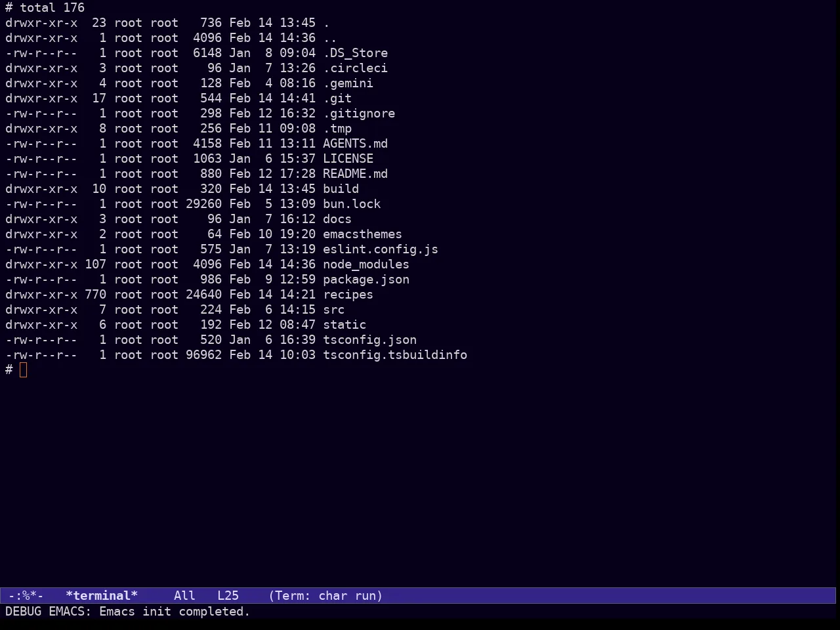Click the 10:03 timestamp of tsconfig.tsbuildinfo
The width and height of the screenshot is (840, 630).
click(297, 355)
